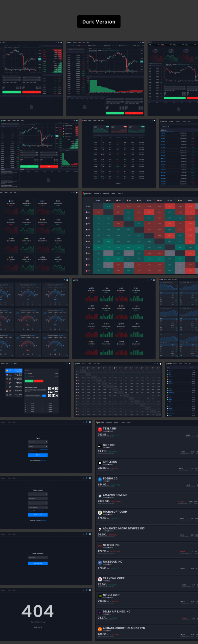Open Exchange dropdown on stocks page

[x=109, y=422]
